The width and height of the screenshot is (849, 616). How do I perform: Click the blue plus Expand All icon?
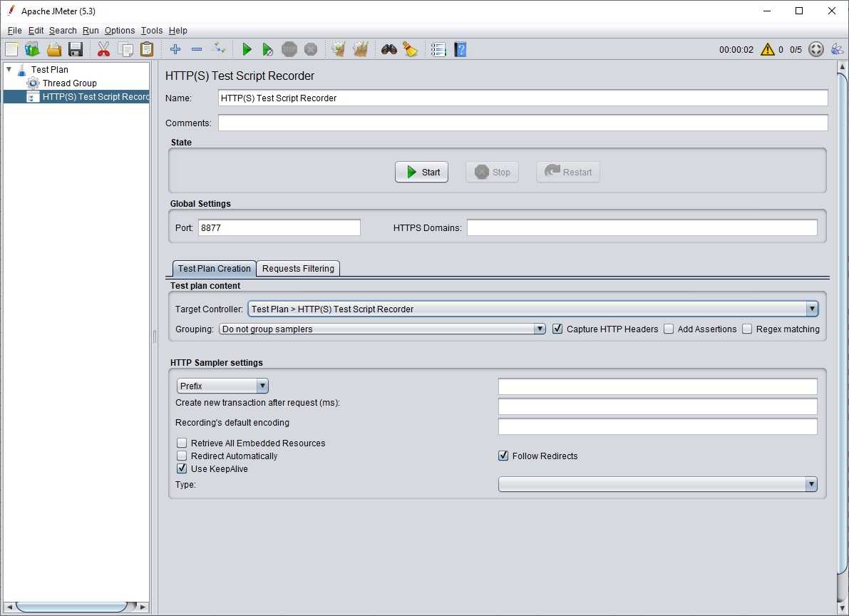click(175, 49)
